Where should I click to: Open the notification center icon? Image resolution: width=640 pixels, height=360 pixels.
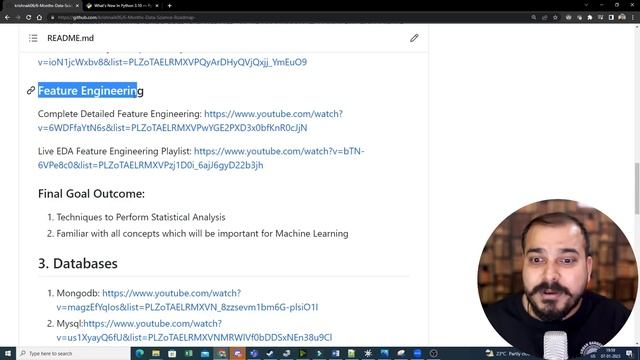[x=630, y=353]
